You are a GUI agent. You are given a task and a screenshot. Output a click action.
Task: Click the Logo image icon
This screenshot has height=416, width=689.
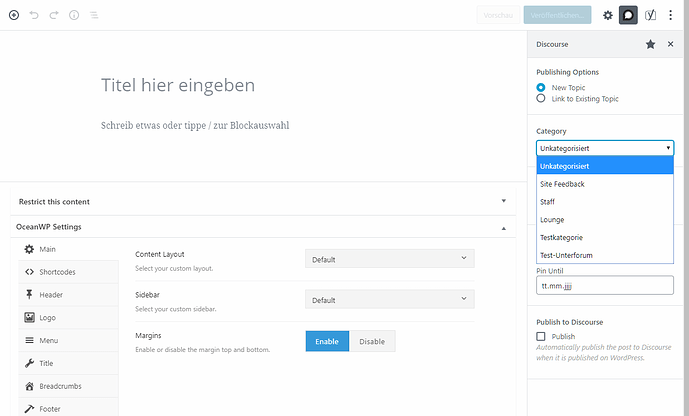coord(29,317)
